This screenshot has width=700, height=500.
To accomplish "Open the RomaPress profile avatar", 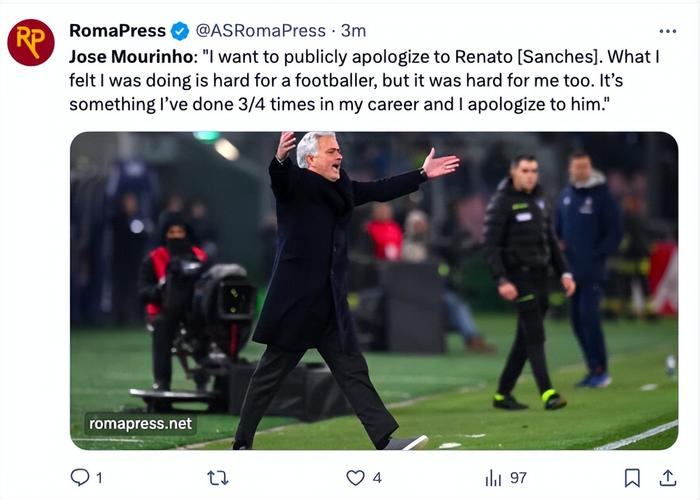I will 31,42.
